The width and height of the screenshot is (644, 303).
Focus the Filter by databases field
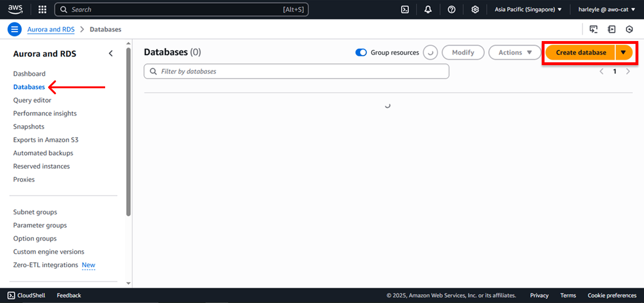297,71
